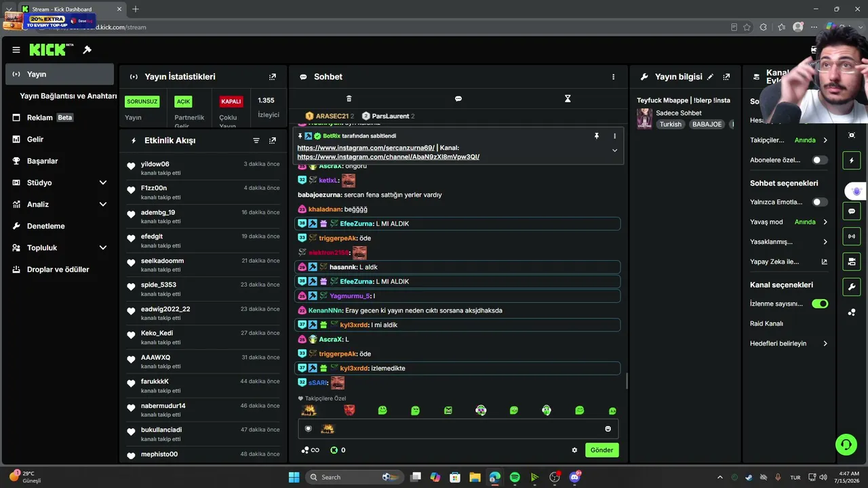Toggle the Yalnızca Emotlar switch
This screenshot has height=488, width=868.
pyautogui.click(x=820, y=202)
